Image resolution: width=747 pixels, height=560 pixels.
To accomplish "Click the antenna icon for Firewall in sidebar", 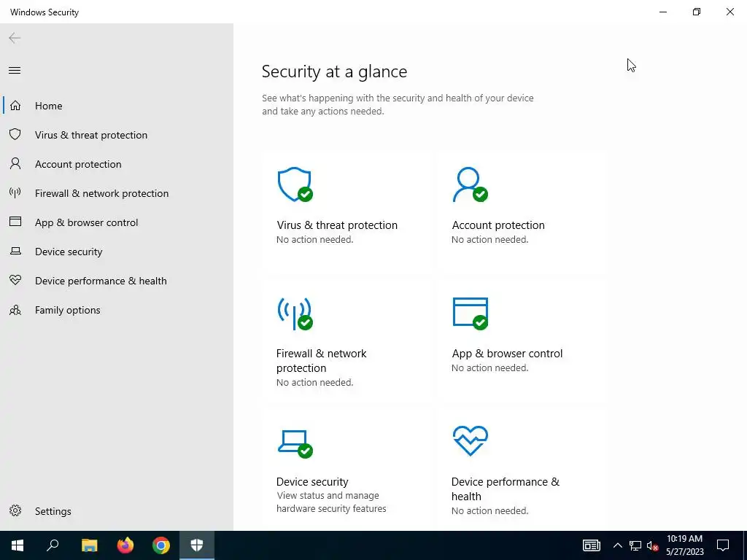I will tap(15, 192).
